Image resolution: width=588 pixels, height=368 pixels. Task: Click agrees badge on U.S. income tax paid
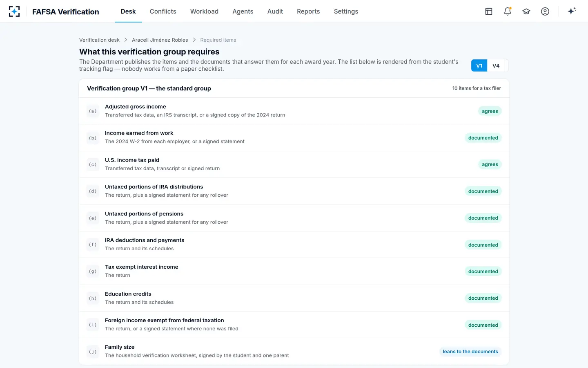[x=490, y=164]
